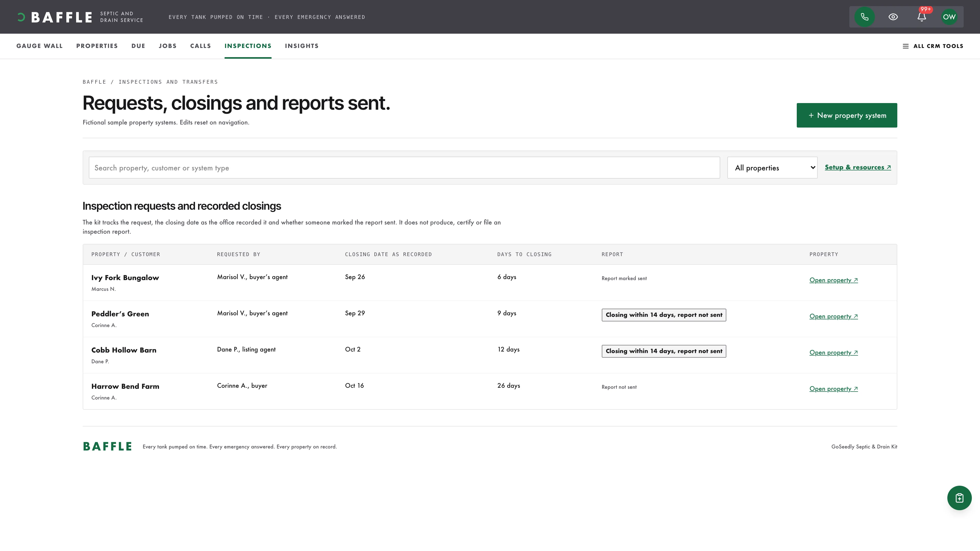Open the Insights tab
Image resolution: width=980 pixels, height=551 pixels.
[302, 46]
